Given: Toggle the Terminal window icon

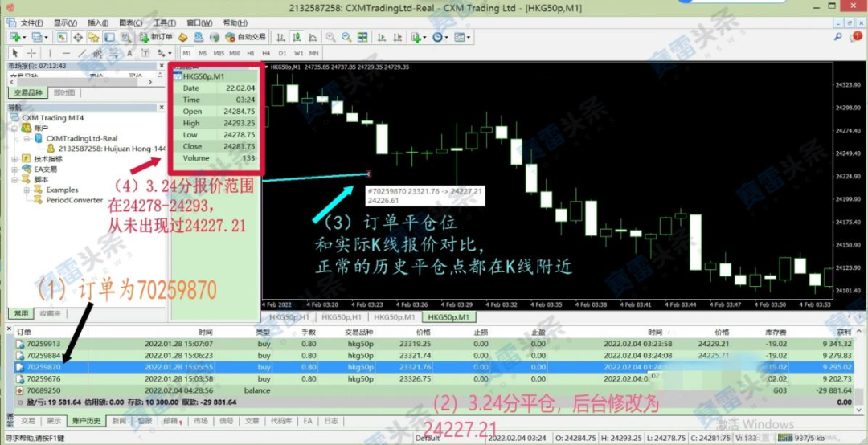Looking at the screenshot, I should (x=109, y=37).
